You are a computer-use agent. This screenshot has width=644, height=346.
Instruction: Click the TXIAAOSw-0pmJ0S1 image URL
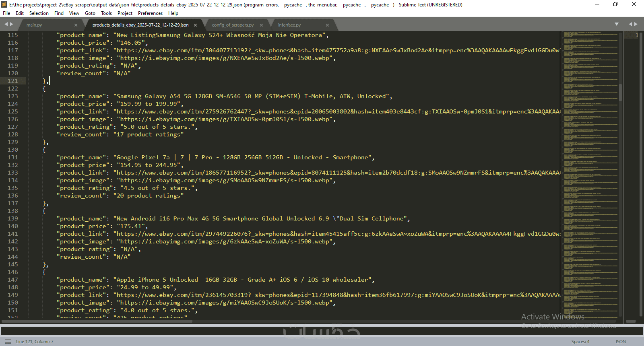[x=225, y=119]
